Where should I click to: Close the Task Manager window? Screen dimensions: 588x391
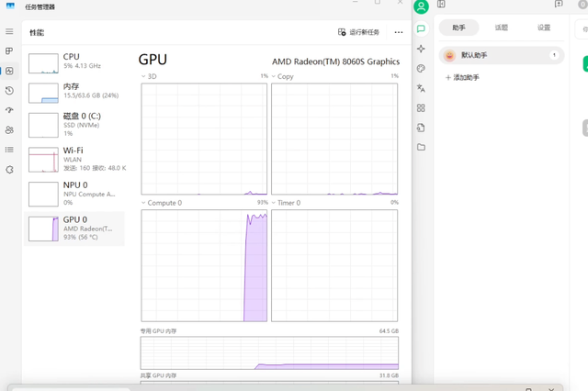tap(401, 2)
